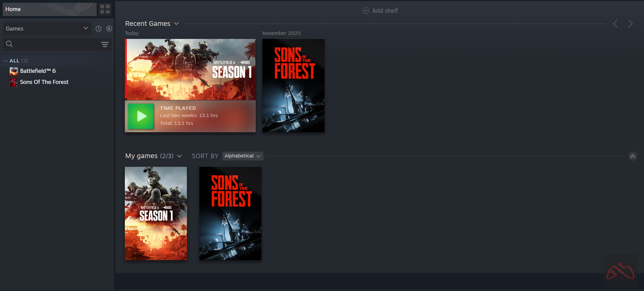Screen dimensions: 644x291
Task: Open Sons Of The Forest cover in My games
Action: (x=230, y=213)
